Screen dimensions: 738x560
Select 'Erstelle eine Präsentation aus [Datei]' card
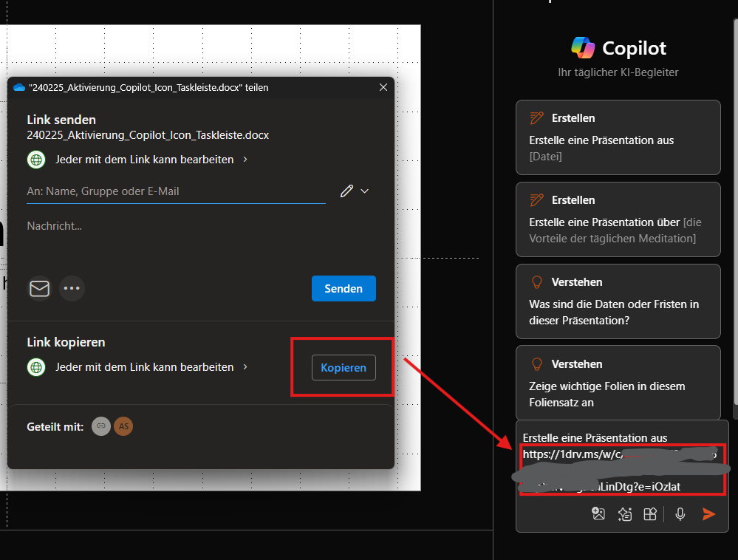[618, 137]
